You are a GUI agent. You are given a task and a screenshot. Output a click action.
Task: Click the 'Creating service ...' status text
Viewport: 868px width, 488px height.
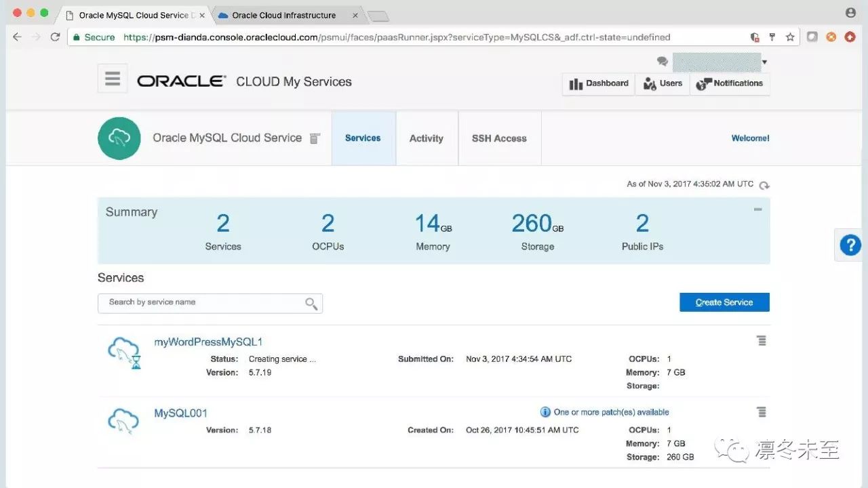click(282, 359)
